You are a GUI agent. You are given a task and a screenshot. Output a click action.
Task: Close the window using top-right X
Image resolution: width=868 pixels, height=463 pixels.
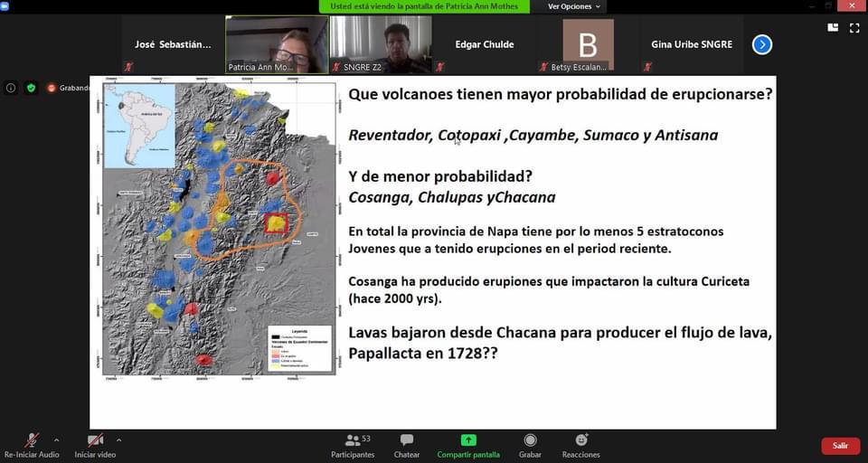click(x=853, y=6)
